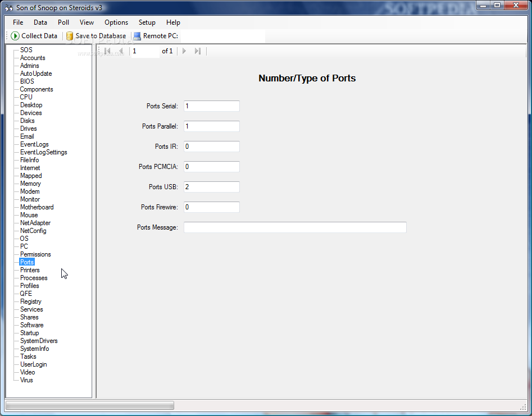
Task: Select NetAdapter in the tree
Action: click(x=35, y=223)
